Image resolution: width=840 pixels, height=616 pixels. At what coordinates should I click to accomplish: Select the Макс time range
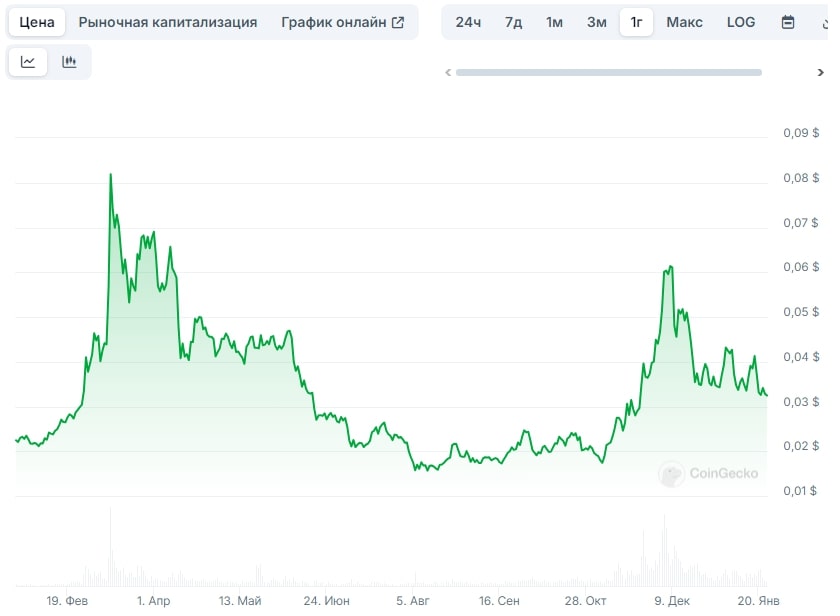[684, 22]
